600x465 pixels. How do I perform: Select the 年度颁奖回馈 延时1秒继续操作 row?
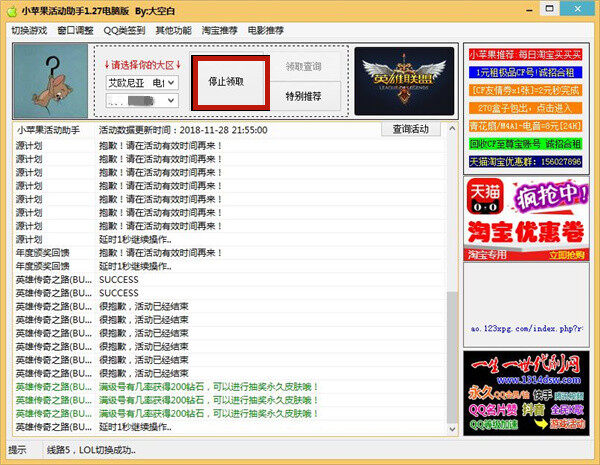coord(230,266)
